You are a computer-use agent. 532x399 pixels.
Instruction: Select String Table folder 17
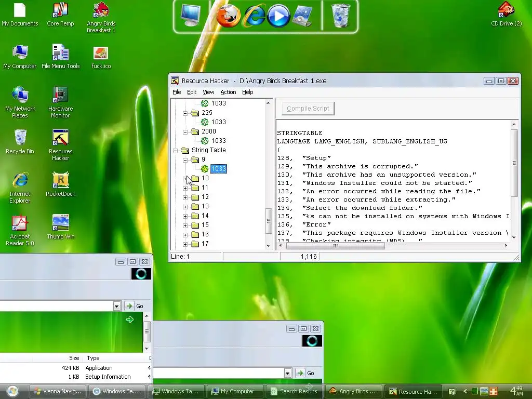click(205, 244)
